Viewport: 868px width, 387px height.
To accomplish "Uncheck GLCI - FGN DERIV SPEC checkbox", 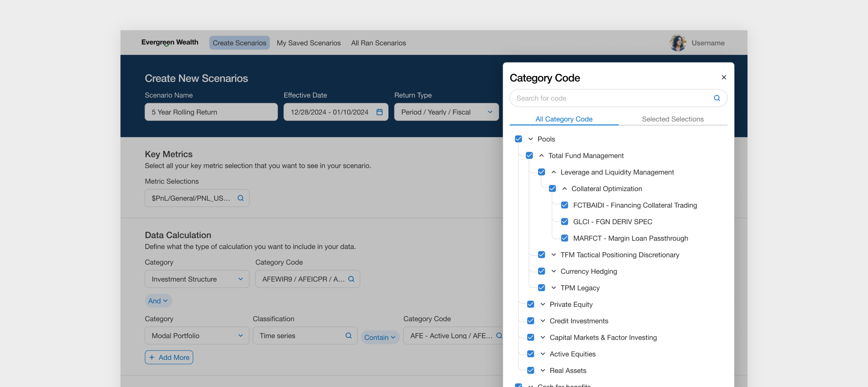I will pyautogui.click(x=564, y=222).
